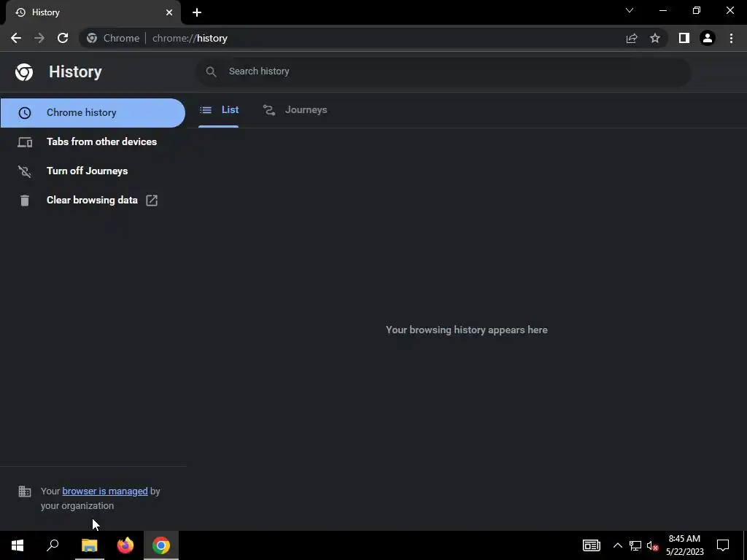Open File Explorer from the taskbar
747x560 pixels.
point(89,545)
